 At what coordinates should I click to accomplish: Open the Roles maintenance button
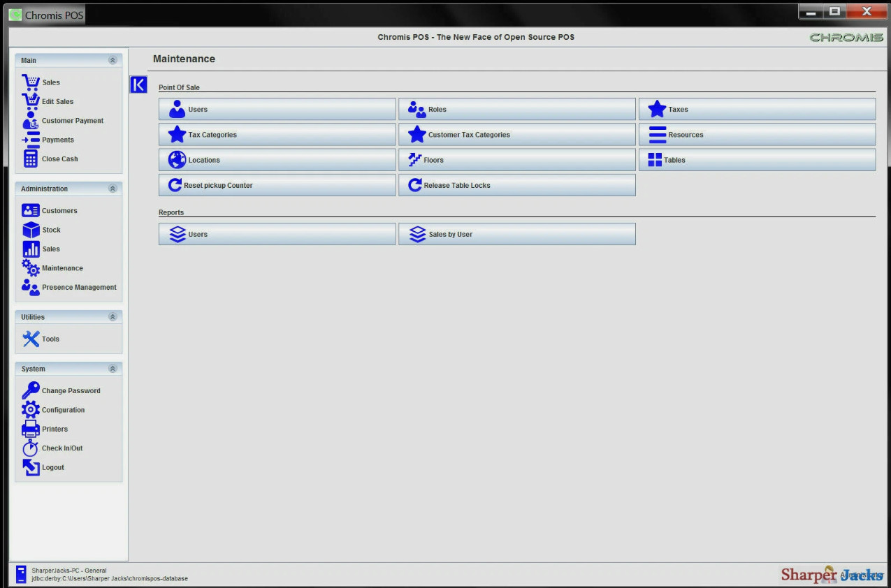pyautogui.click(x=517, y=109)
